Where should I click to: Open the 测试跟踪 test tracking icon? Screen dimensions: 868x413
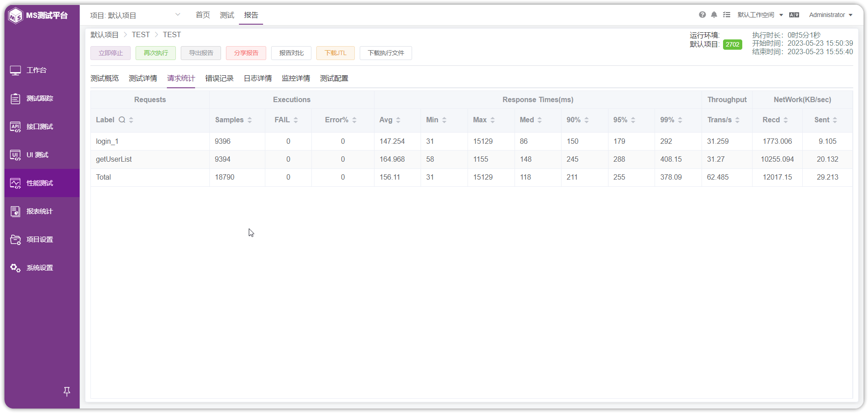[x=15, y=99]
